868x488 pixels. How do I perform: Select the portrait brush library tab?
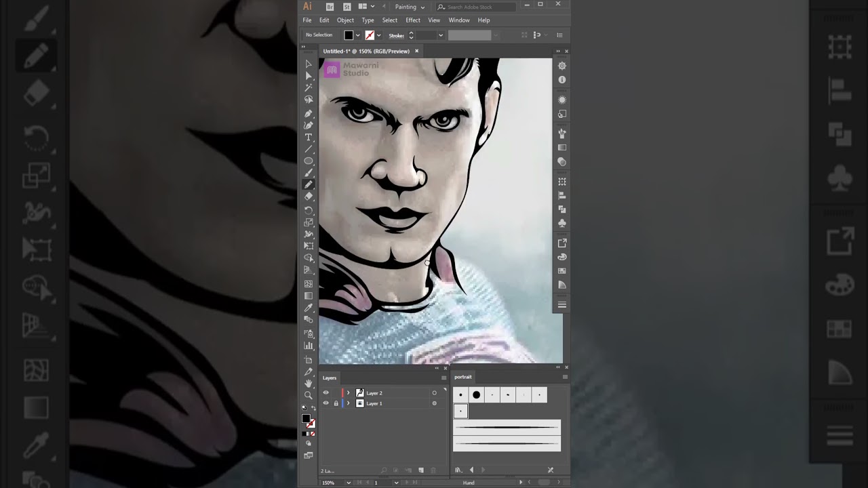click(463, 377)
